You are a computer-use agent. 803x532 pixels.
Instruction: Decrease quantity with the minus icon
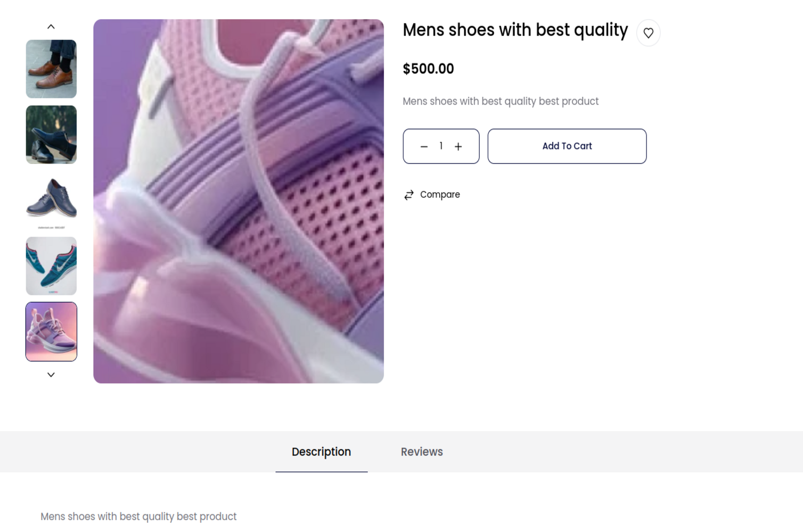pyautogui.click(x=424, y=147)
